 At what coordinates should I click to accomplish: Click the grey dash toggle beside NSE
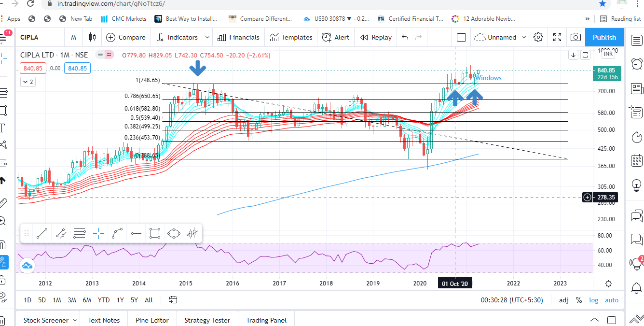pyautogui.click(x=100, y=55)
